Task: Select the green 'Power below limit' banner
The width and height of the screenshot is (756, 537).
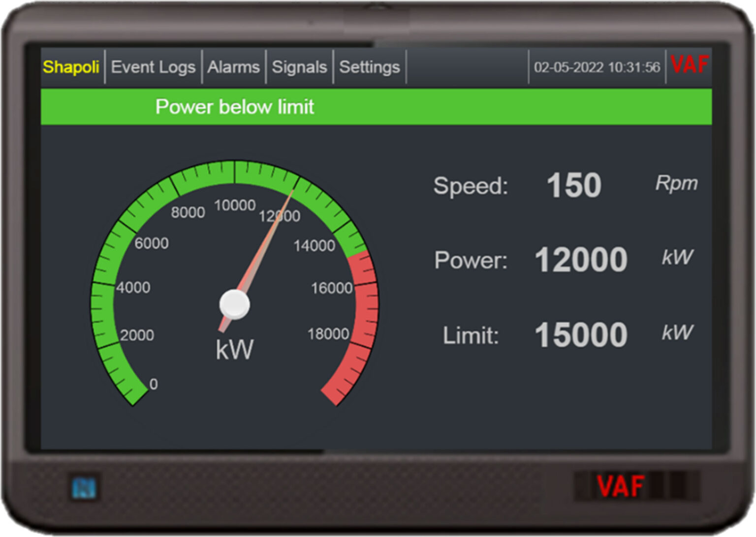Action: [x=376, y=107]
